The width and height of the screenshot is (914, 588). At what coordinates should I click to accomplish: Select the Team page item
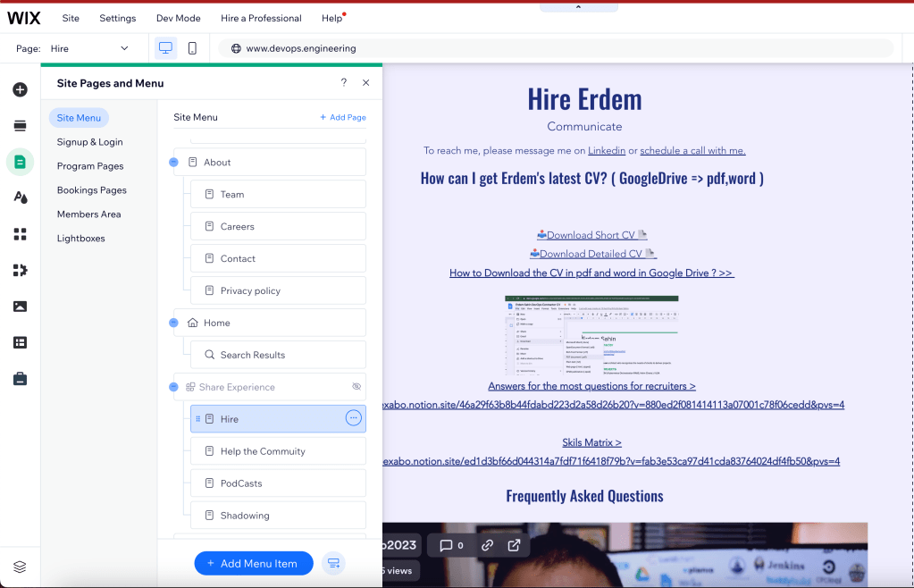click(278, 194)
